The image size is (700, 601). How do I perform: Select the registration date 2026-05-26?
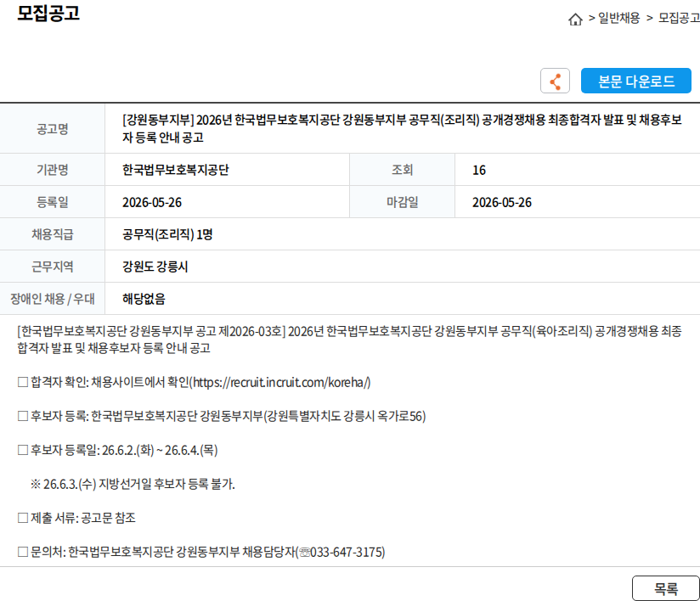pyautogui.click(x=152, y=203)
